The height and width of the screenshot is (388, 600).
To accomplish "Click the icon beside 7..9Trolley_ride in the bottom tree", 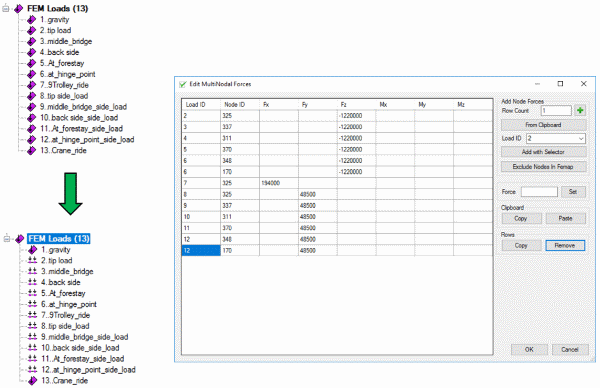I will click(x=33, y=315).
